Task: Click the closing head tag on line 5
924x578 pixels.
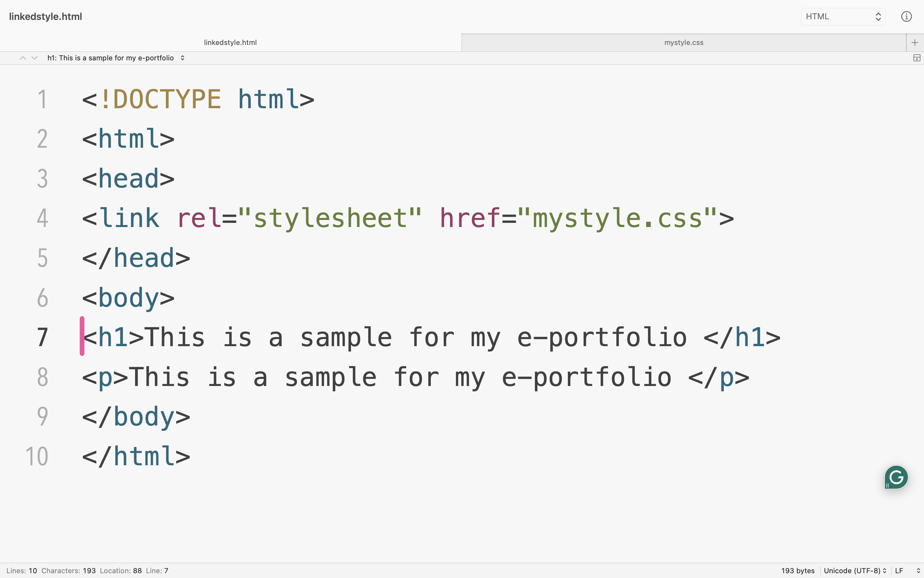Action: click(136, 258)
